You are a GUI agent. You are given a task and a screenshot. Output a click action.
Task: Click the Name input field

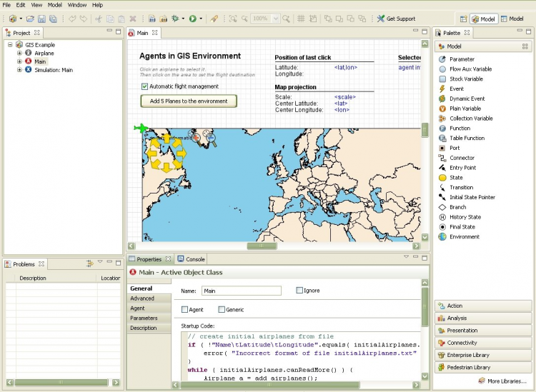pyautogui.click(x=242, y=291)
